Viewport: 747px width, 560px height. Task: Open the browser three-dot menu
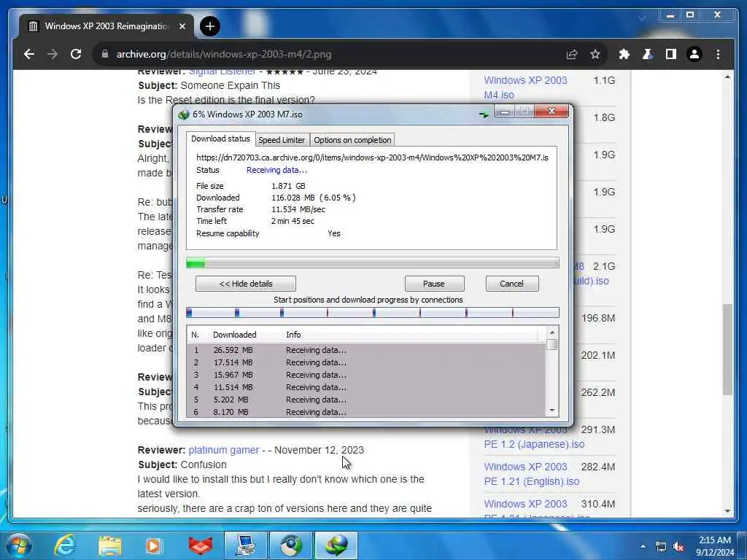click(718, 54)
